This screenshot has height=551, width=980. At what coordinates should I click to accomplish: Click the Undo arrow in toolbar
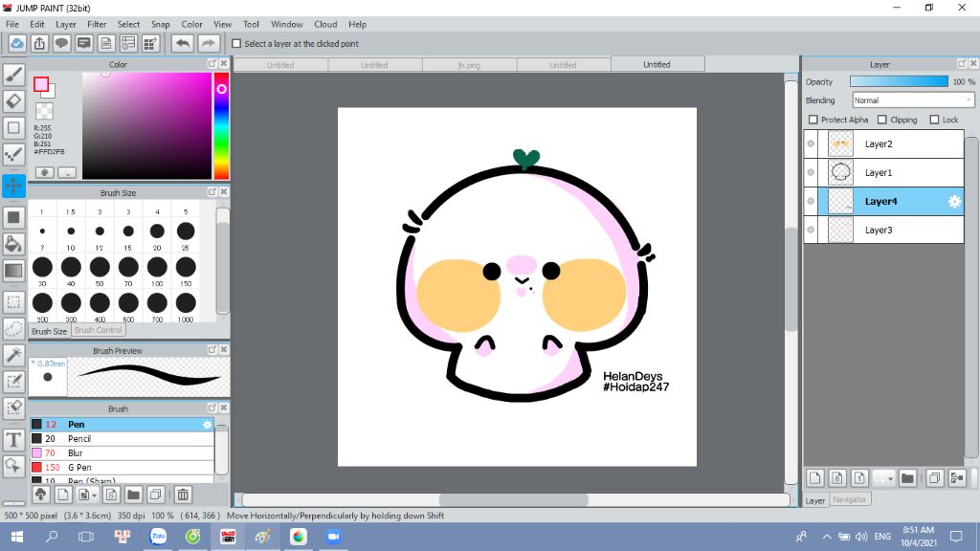pos(183,43)
